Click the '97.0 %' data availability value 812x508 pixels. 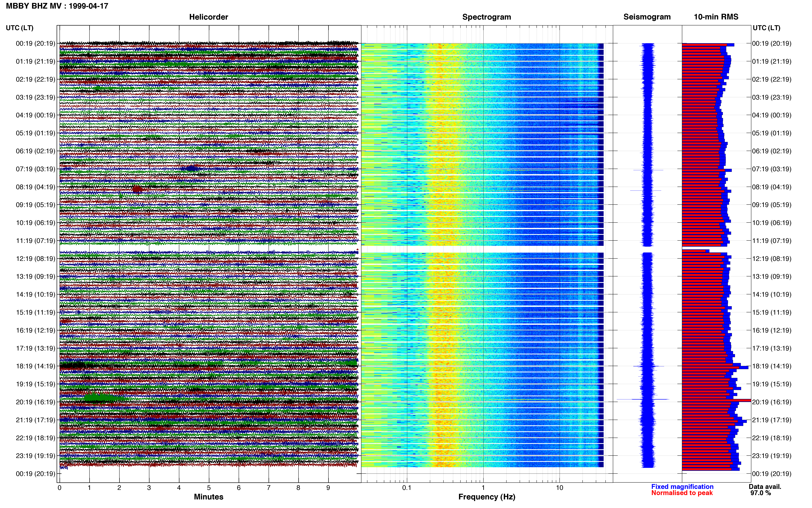click(x=761, y=493)
